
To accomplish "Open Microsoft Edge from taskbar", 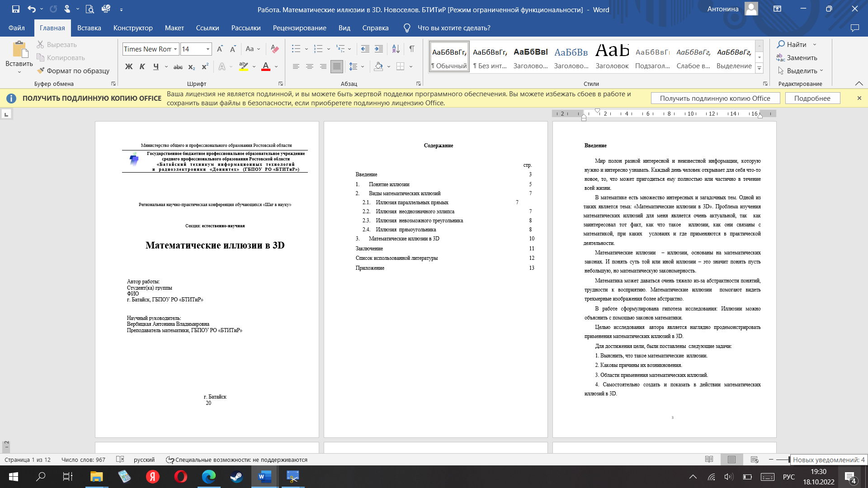I will [208, 477].
